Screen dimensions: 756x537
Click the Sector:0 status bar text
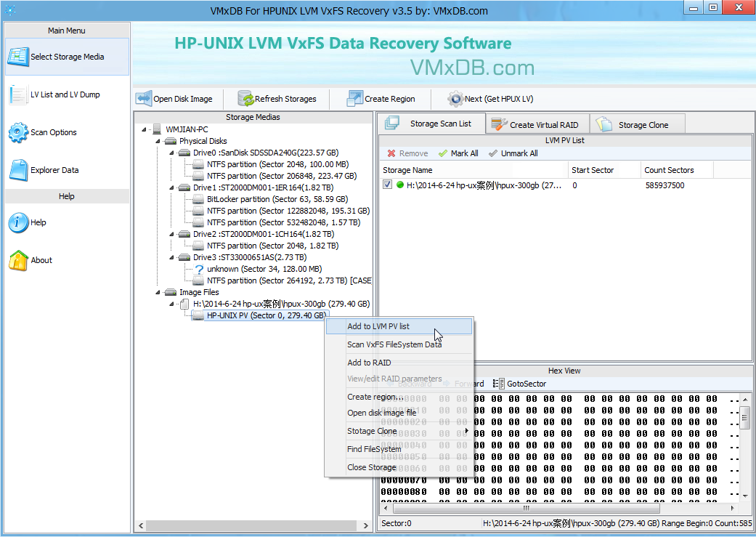pyautogui.click(x=396, y=523)
